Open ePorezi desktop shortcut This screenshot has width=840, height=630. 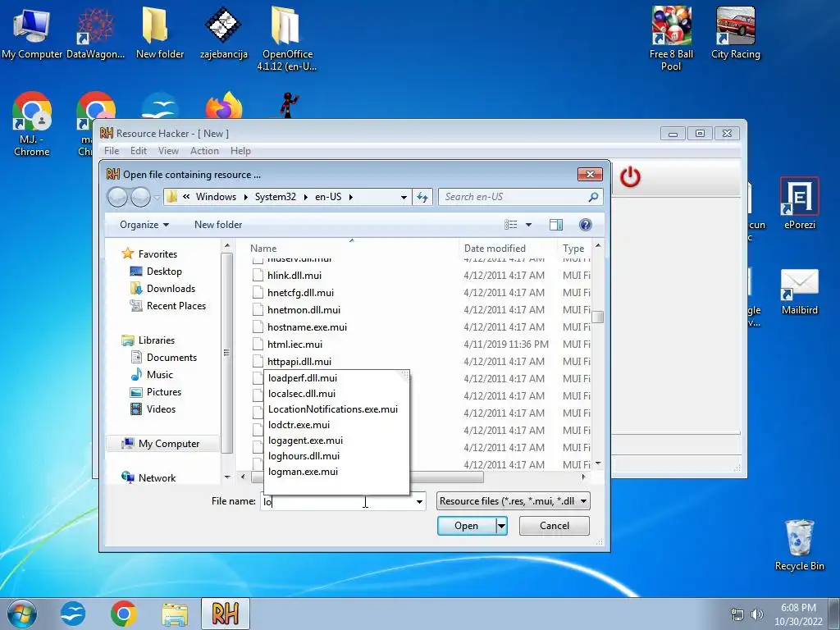(799, 203)
